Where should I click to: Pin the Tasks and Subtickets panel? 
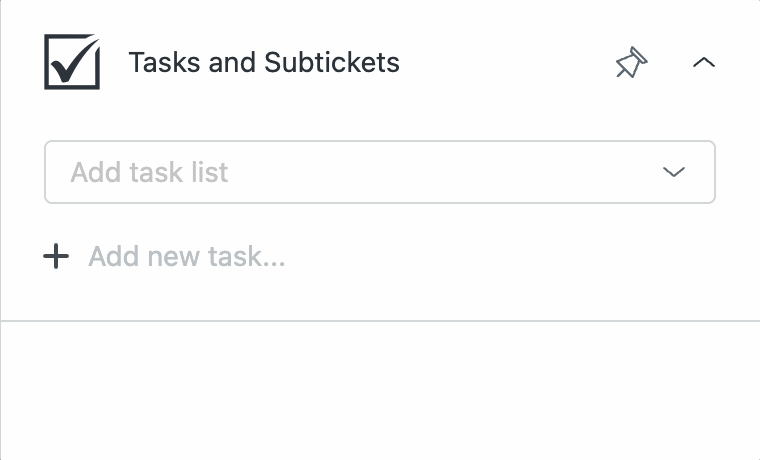pos(631,62)
